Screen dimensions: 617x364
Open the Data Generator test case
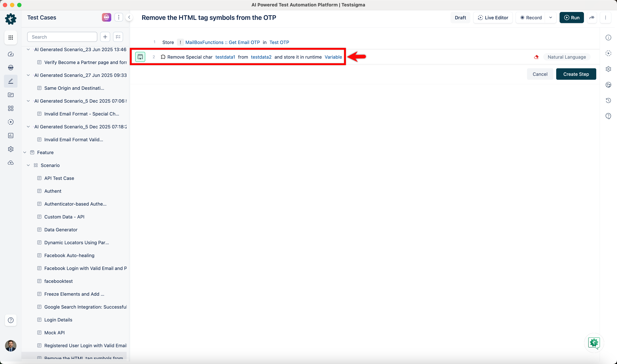[x=61, y=230]
